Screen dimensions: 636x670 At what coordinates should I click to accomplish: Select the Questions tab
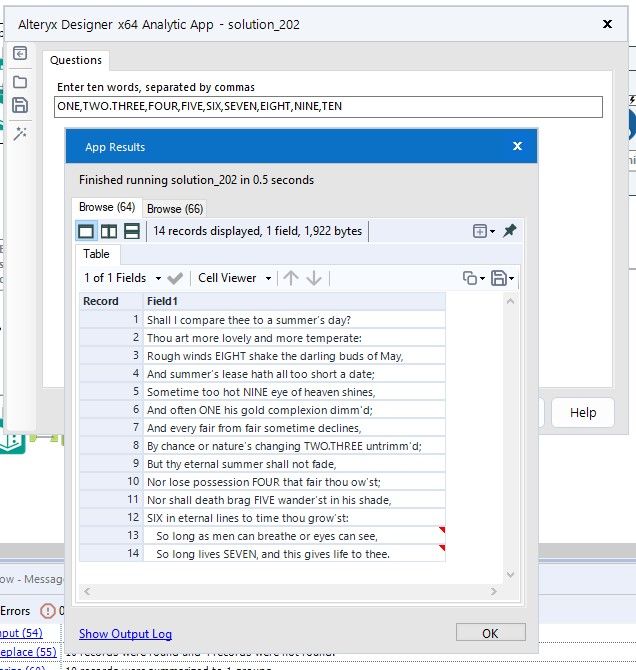point(76,60)
